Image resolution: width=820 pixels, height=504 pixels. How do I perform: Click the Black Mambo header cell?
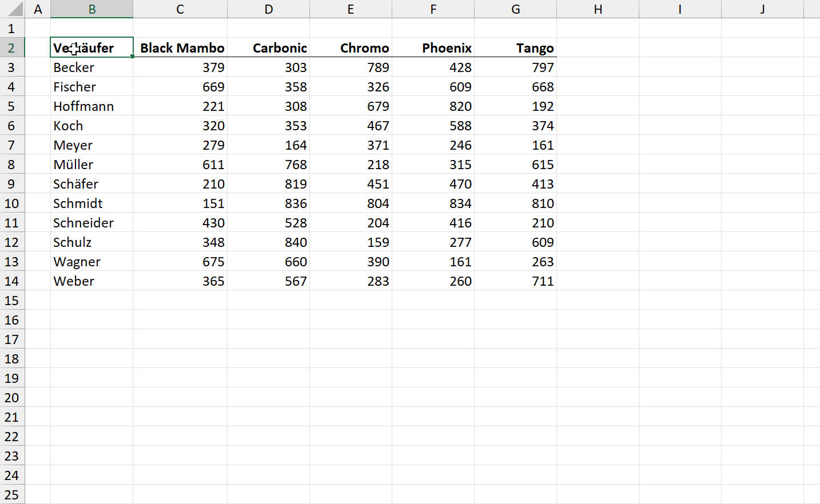click(x=180, y=48)
